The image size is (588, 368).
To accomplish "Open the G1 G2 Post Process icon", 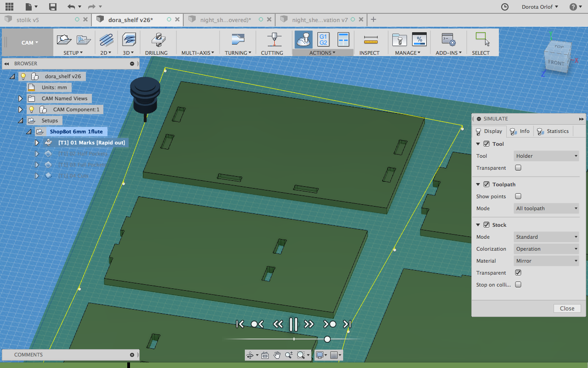I will click(x=323, y=40).
